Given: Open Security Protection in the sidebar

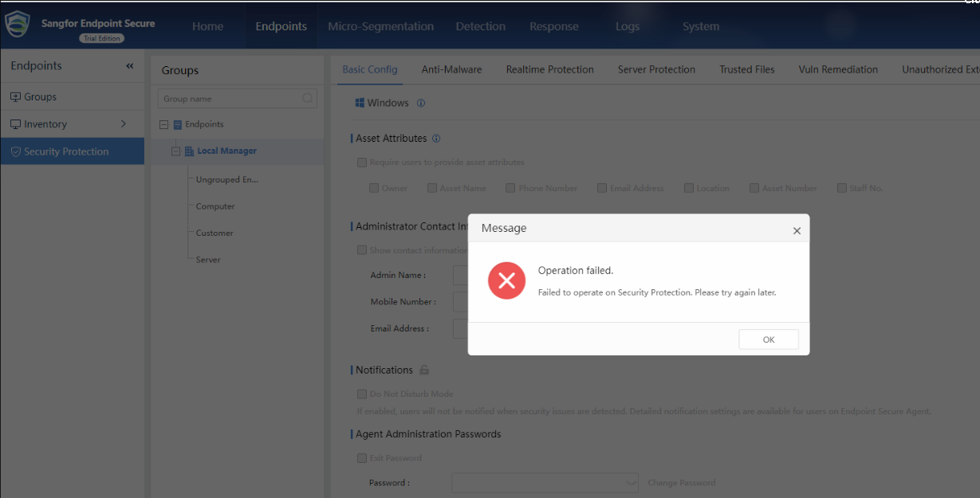Looking at the screenshot, I should pyautogui.click(x=66, y=151).
